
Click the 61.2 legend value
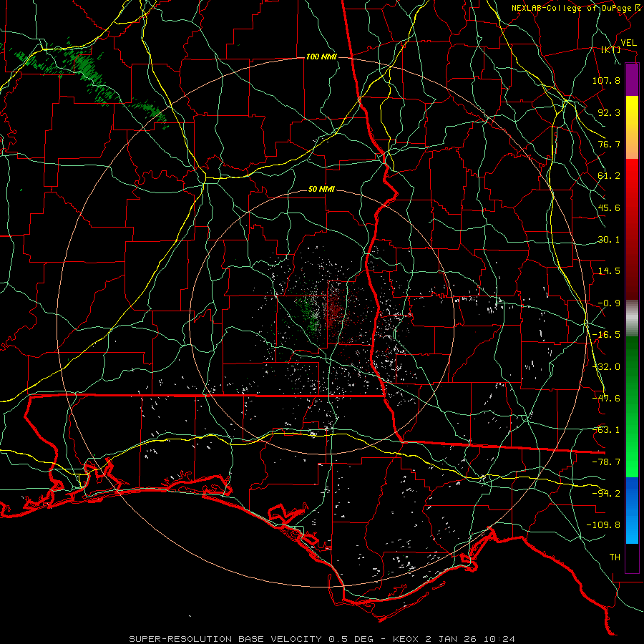tap(609, 176)
